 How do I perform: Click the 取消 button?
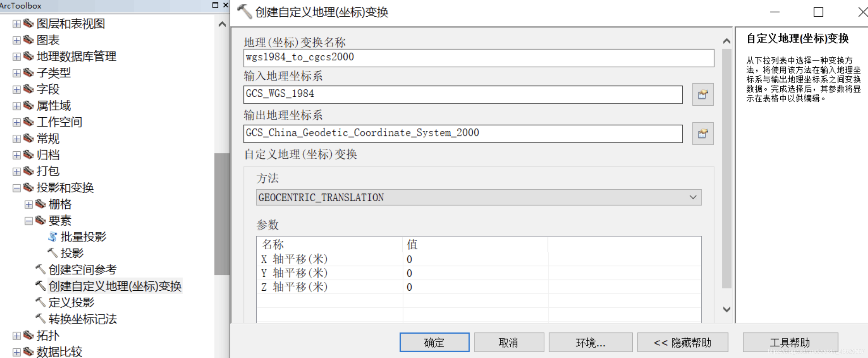[509, 342]
